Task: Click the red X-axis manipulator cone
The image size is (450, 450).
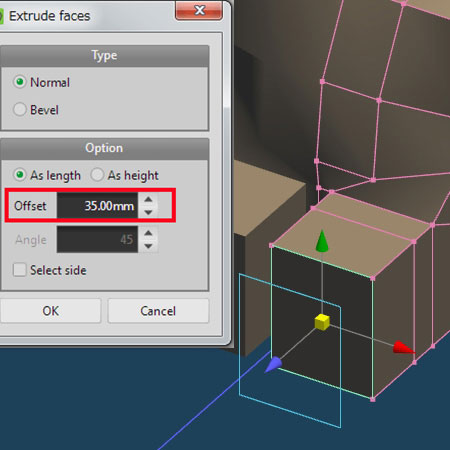Action: (403, 347)
